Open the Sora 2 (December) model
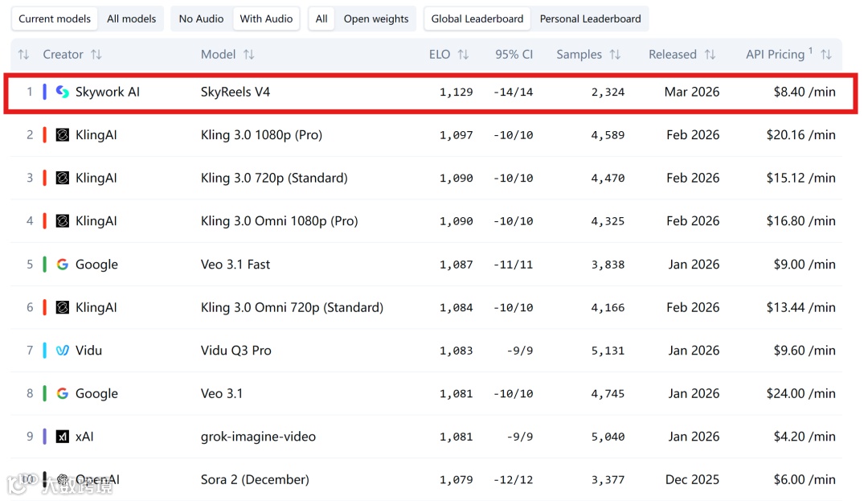Screen dimensions: 868x501 click(x=255, y=479)
